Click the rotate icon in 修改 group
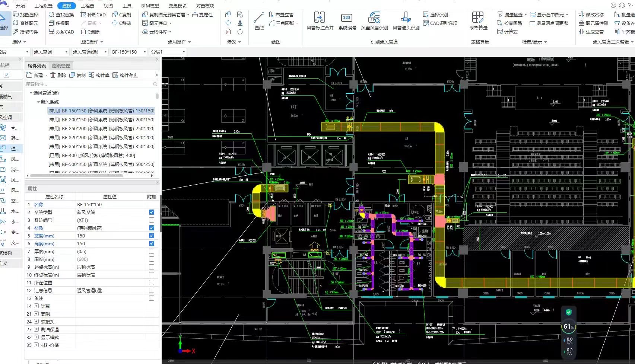Image resolution: width=635 pixels, height=364 pixels. (x=240, y=32)
